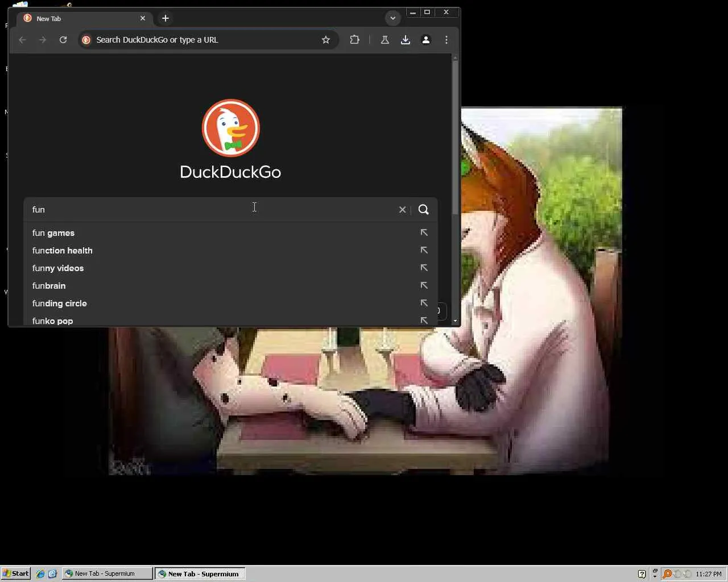Image resolution: width=728 pixels, height=582 pixels.
Task: Click the taskbar clock showing 11:27 PM
Action: (x=709, y=574)
